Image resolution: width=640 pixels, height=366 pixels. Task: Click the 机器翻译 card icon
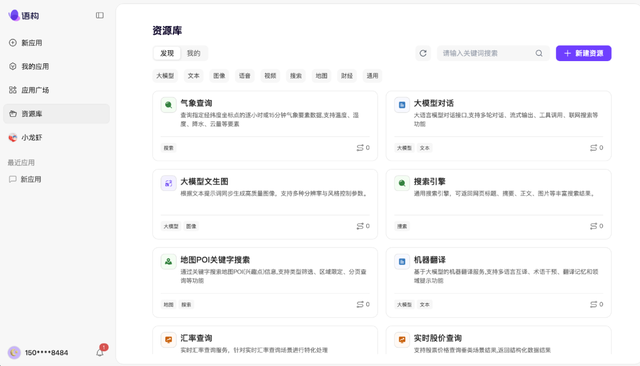[x=402, y=262]
